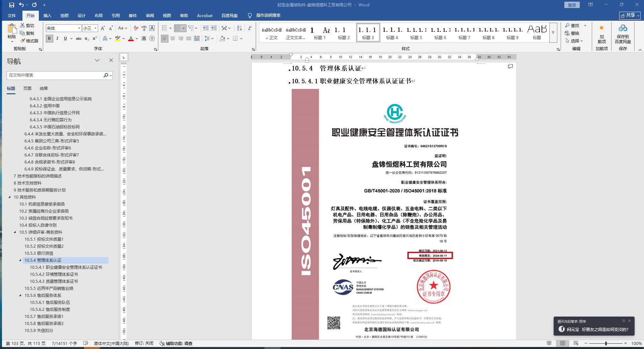This screenshot has width=644, height=349.
Task: Undo the last action
Action: (x=21, y=5)
